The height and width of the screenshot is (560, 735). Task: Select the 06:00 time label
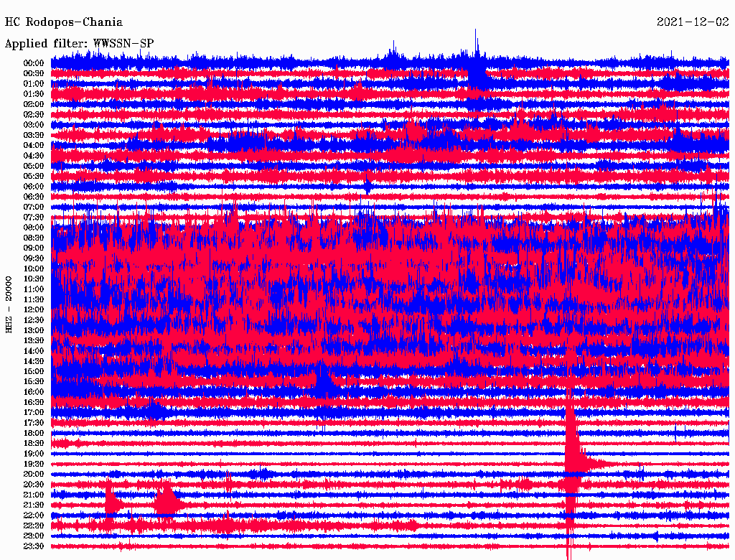(33, 186)
